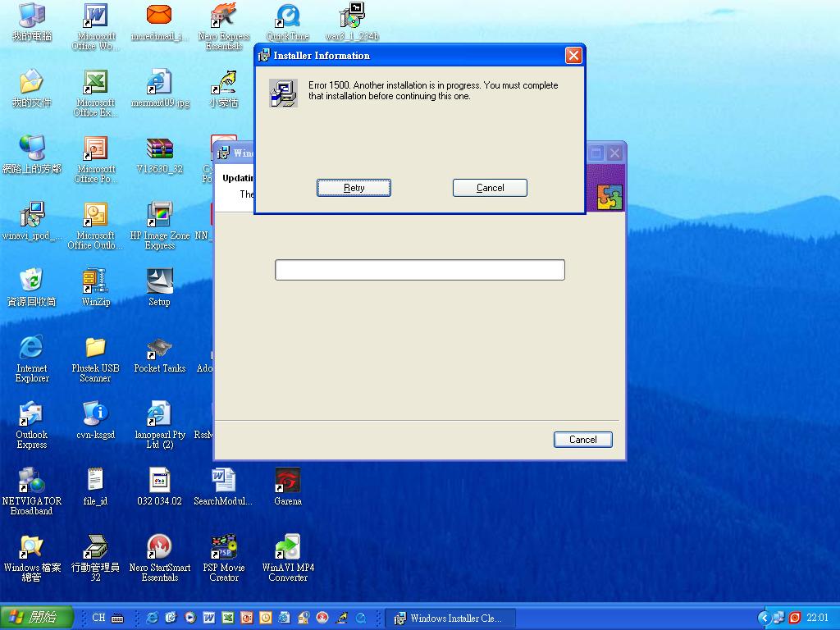
Task: Open 行動管理員 32 desktop shortcut
Action: [95, 558]
